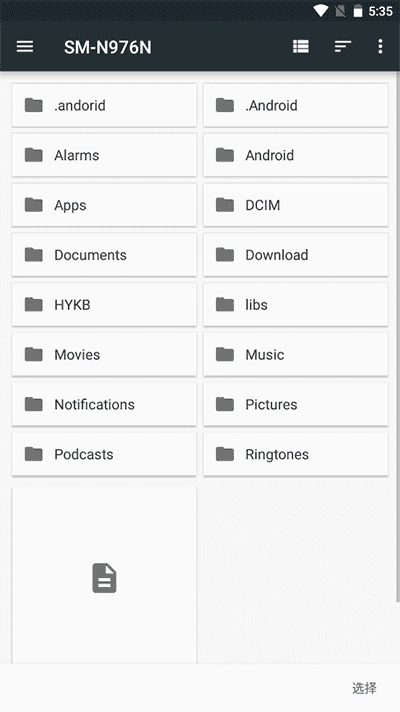Switch to list view layout

pyautogui.click(x=301, y=46)
